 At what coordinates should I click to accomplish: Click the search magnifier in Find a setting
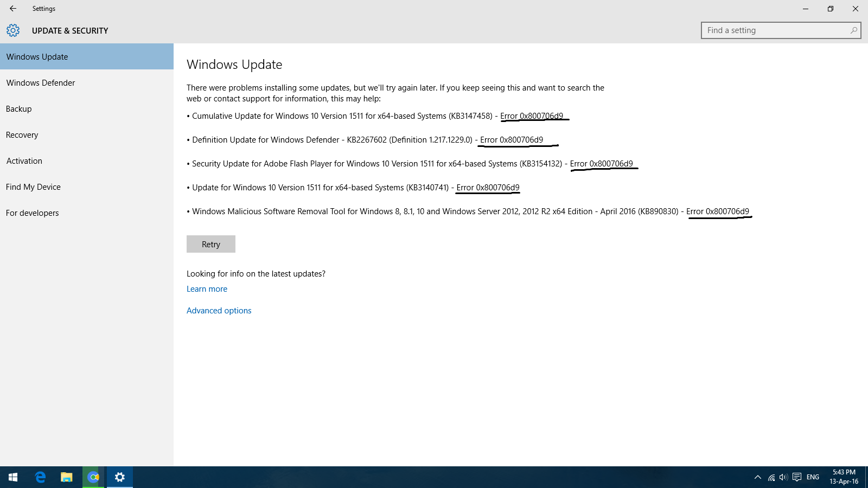[x=854, y=30]
